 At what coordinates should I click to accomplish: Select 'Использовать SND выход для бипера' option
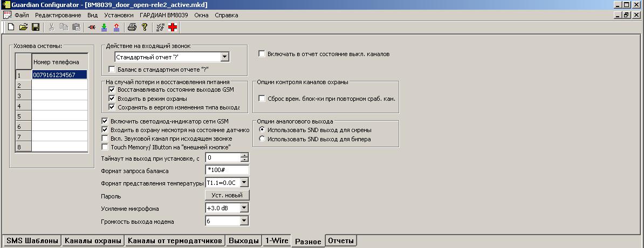262,139
